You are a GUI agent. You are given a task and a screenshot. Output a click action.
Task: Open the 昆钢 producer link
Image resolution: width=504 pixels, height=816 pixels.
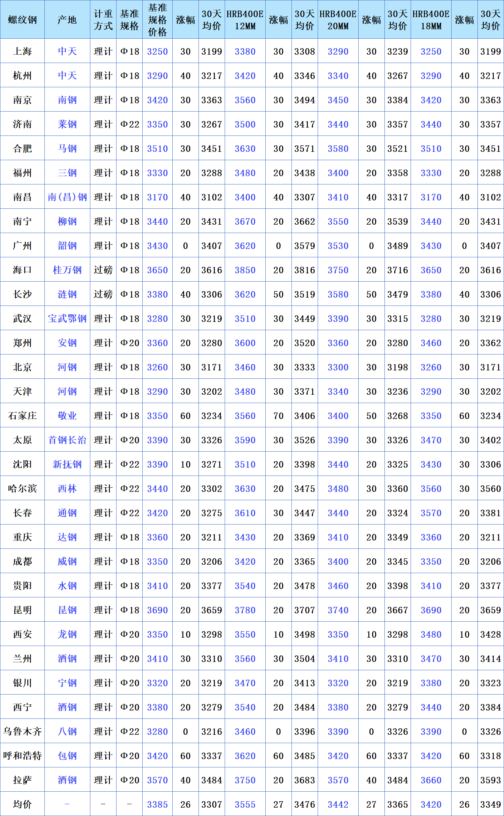coord(67,610)
